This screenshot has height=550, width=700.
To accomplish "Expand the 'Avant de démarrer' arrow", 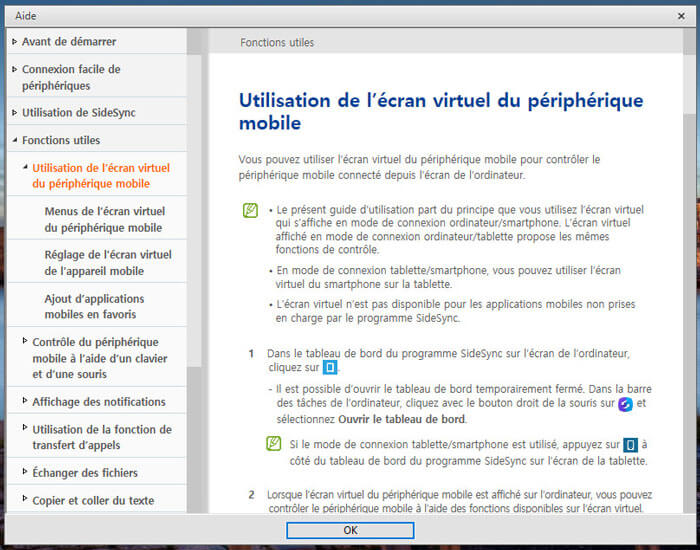I will [x=14, y=42].
